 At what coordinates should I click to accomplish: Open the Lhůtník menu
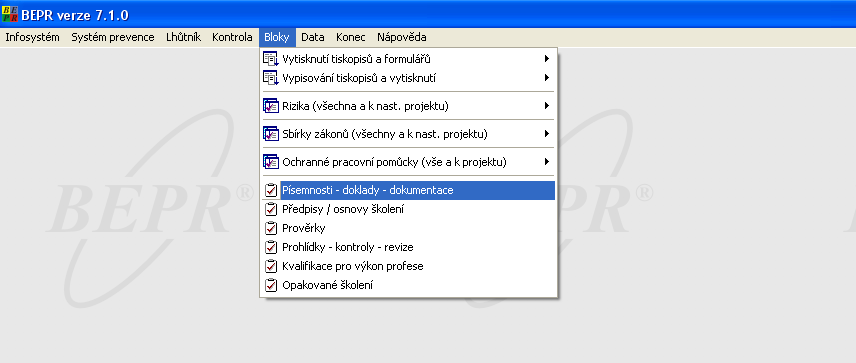183,37
